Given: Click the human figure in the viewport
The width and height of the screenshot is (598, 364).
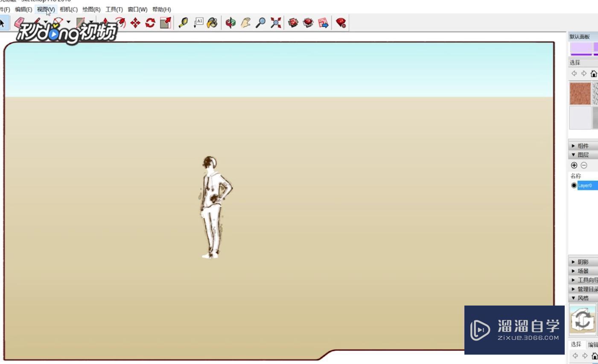Looking at the screenshot, I should [x=216, y=207].
